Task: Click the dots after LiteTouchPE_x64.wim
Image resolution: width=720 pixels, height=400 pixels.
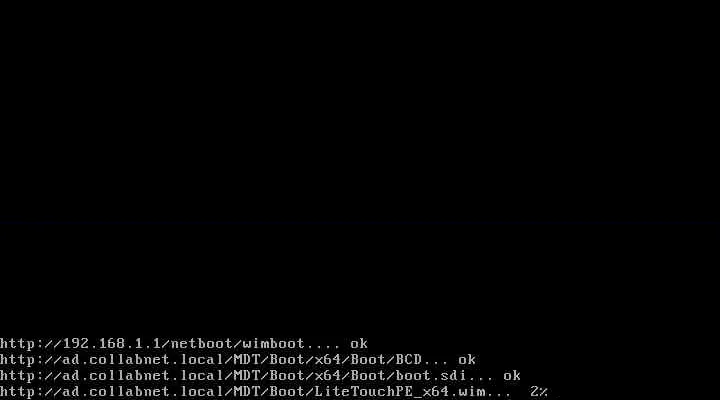Action: point(499,394)
